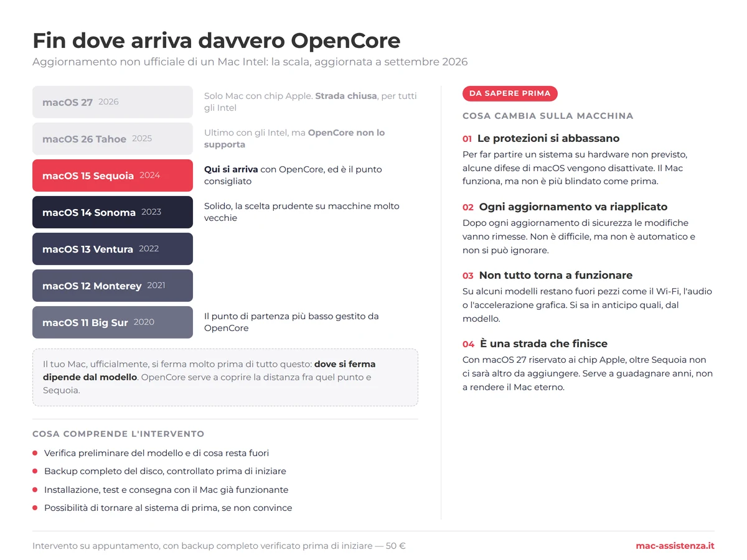The image size is (747, 560).
Task: Click the year 2021 on Monterey block
Action: [156, 286]
